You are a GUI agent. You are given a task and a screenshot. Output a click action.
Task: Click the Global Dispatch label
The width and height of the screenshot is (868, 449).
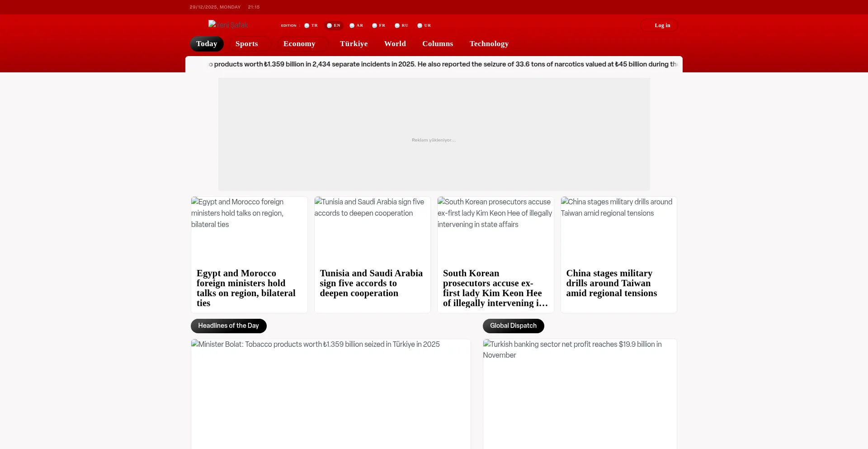[x=513, y=326]
